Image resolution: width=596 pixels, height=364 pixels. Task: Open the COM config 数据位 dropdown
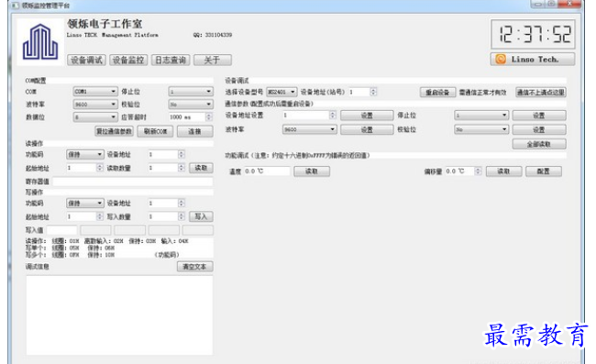click(x=95, y=117)
